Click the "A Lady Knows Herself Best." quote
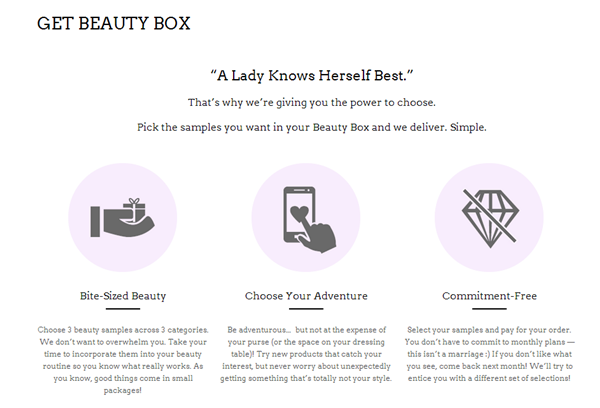600x408 pixels. point(299,76)
